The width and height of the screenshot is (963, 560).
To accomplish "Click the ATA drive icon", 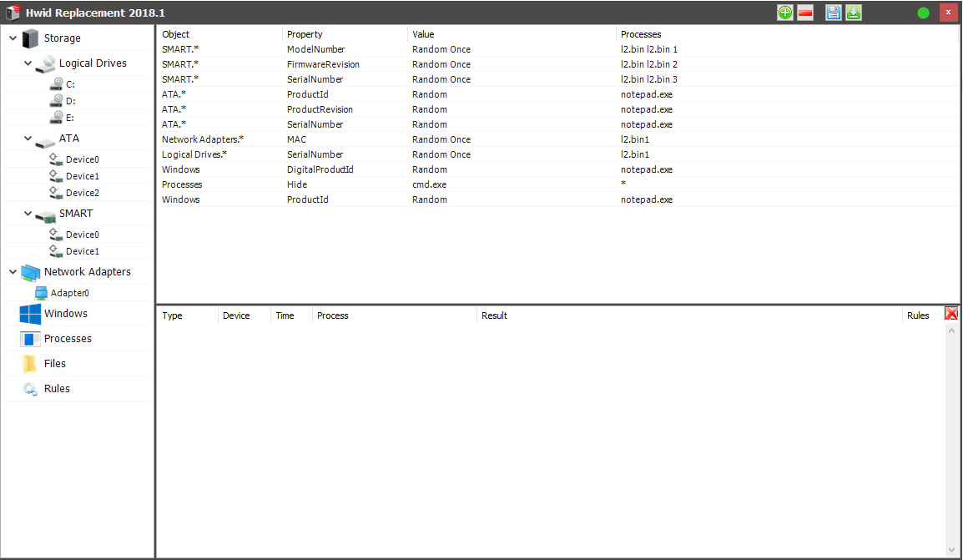I will pyautogui.click(x=45, y=141).
